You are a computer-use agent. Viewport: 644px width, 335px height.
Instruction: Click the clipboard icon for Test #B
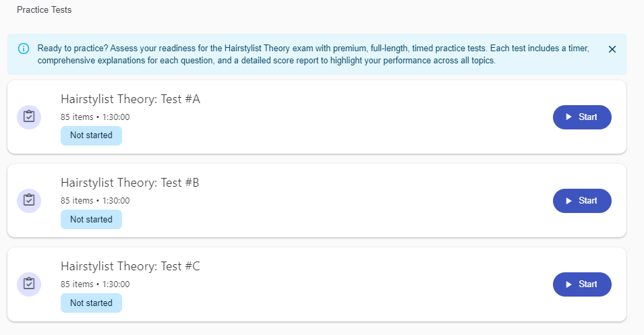tap(29, 200)
